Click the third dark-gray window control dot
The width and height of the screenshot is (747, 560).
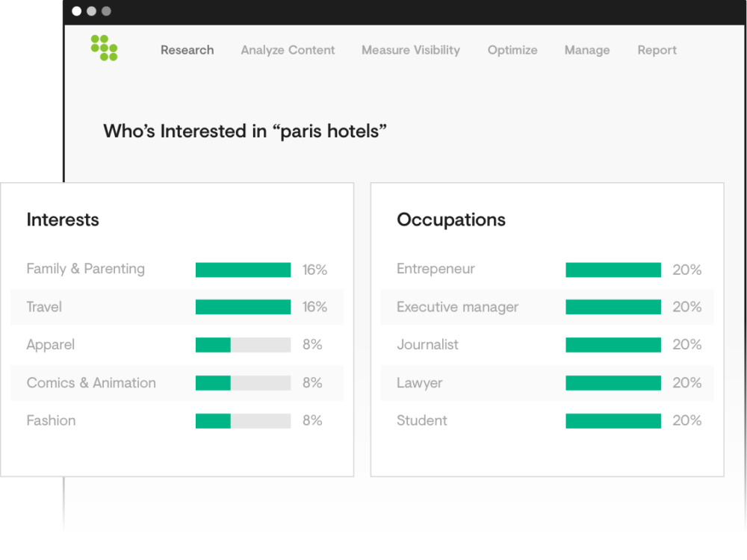point(106,11)
